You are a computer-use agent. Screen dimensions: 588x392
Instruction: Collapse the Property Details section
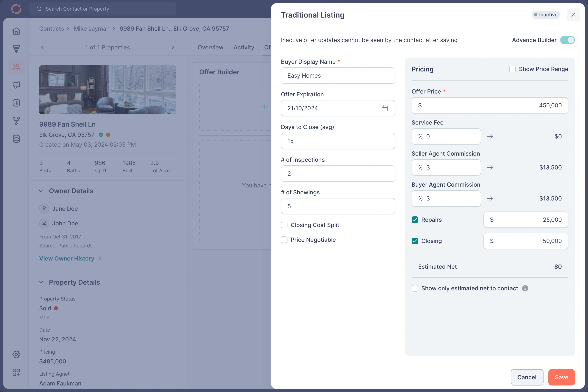coord(41,282)
